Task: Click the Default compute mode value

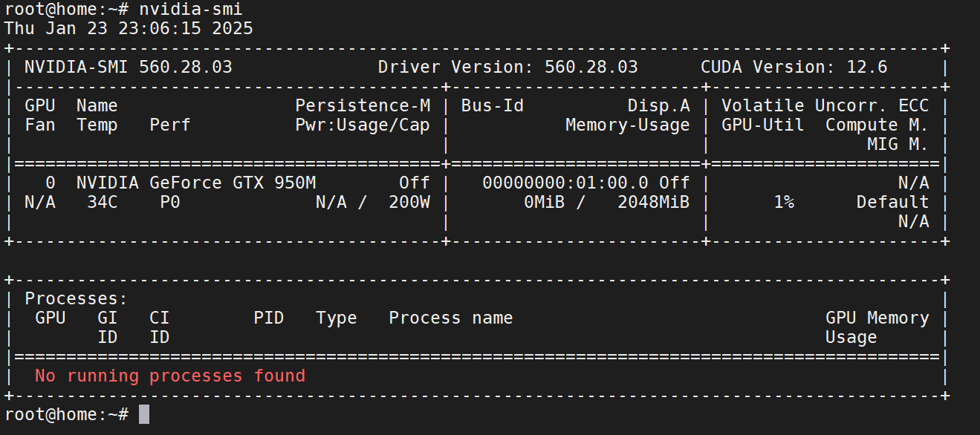Action: click(892, 202)
